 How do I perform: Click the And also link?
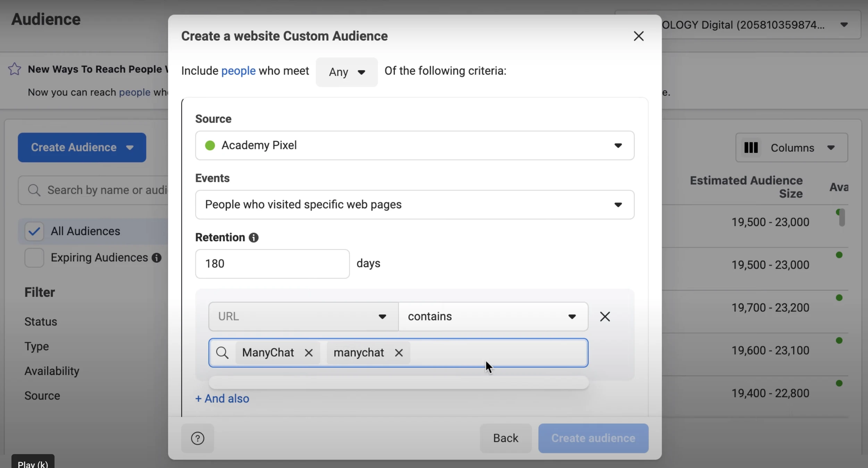[222, 399]
